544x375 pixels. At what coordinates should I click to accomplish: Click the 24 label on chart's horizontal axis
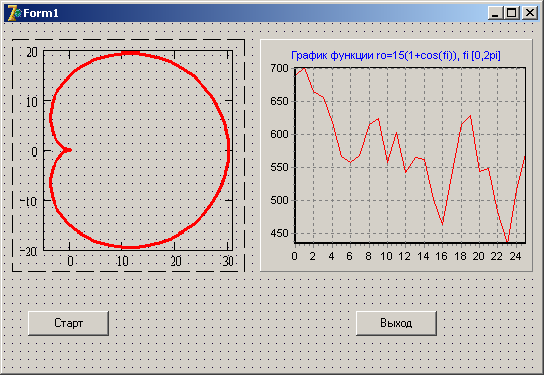pos(515,256)
